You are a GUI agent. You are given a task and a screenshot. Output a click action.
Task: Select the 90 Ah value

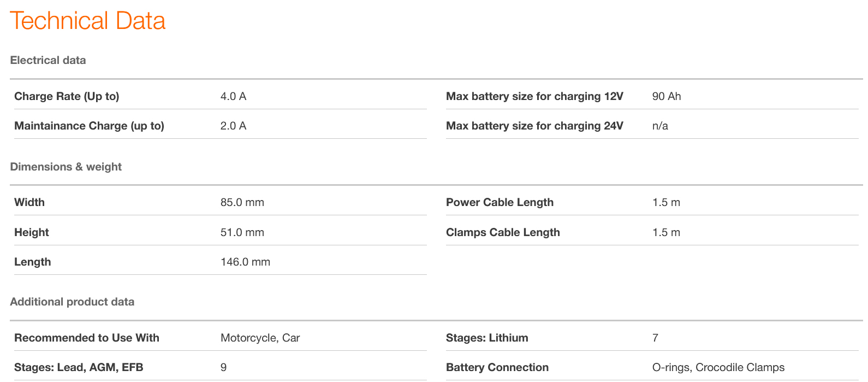pyautogui.click(x=666, y=96)
